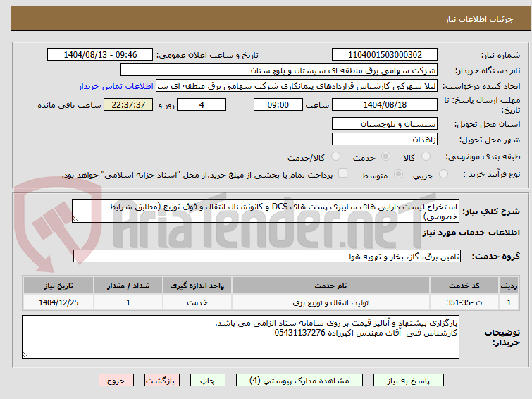
Task: Click the need date cell 1404/12/25
Action: pyautogui.click(x=58, y=302)
